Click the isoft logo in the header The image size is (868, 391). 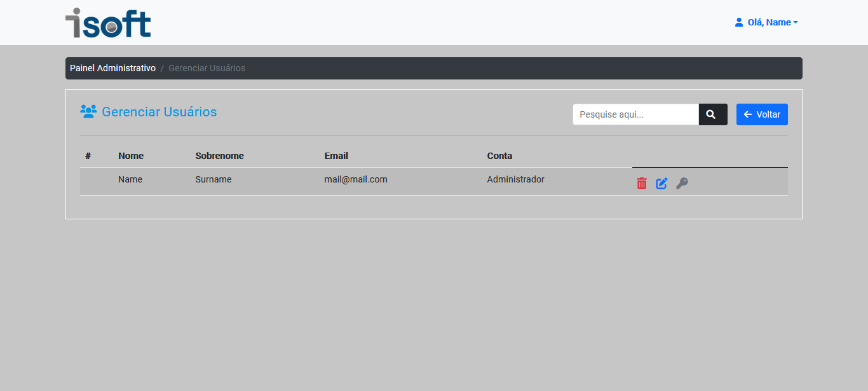pyautogui.click(x=107, y=22)
